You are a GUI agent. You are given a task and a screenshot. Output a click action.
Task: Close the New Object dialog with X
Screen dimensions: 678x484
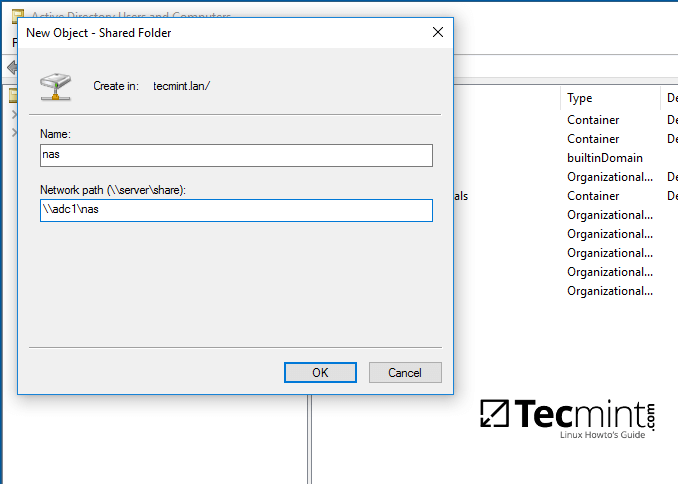pos(437,32)
